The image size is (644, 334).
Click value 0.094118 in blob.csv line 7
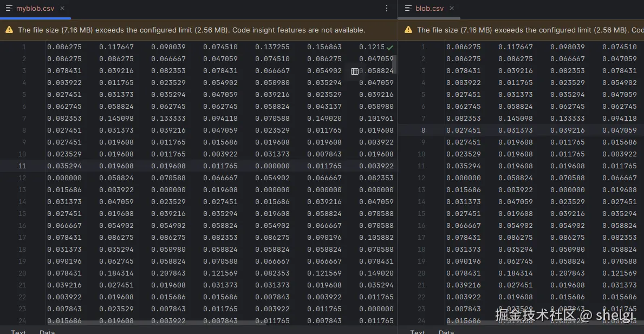tap(620, 119)
